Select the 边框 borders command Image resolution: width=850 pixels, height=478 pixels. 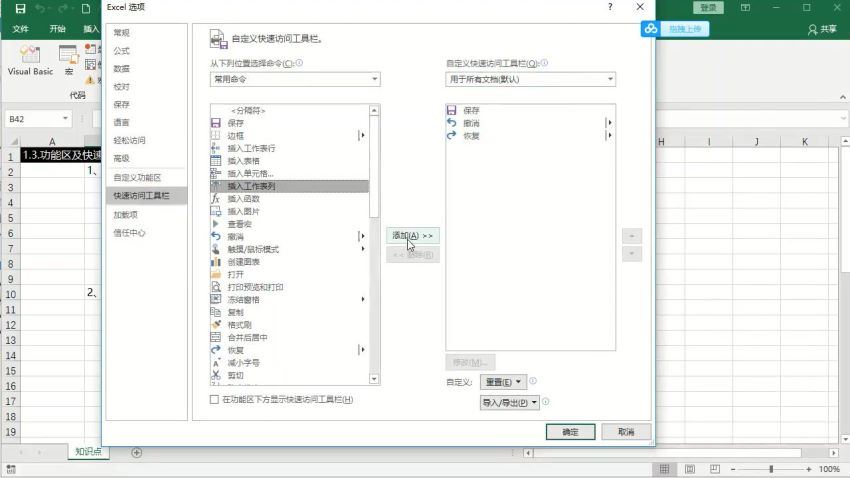pyautogui.click(x=289, y=135)
